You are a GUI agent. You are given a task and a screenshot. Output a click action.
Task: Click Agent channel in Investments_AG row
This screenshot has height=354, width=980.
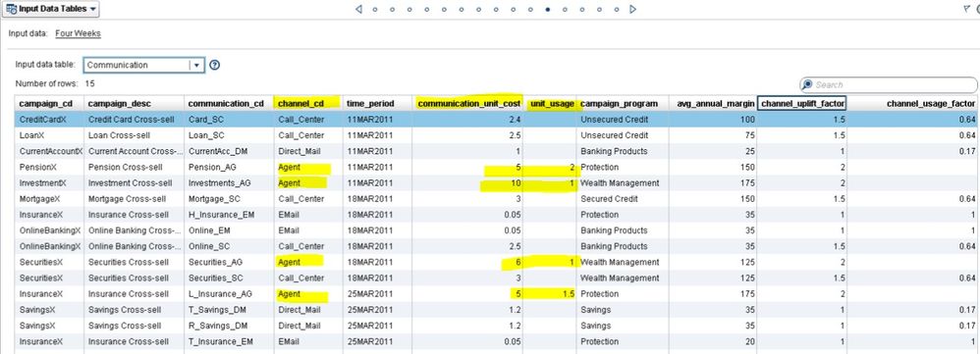[308, 183]
